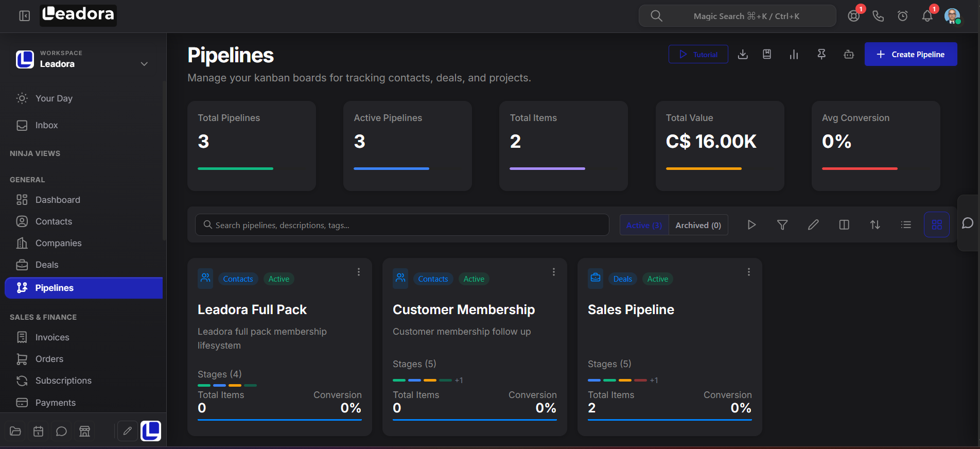Click Leadora Full Pack stage color bars
The width and height of the screenshot is (980, 449).
click(227, 385)
